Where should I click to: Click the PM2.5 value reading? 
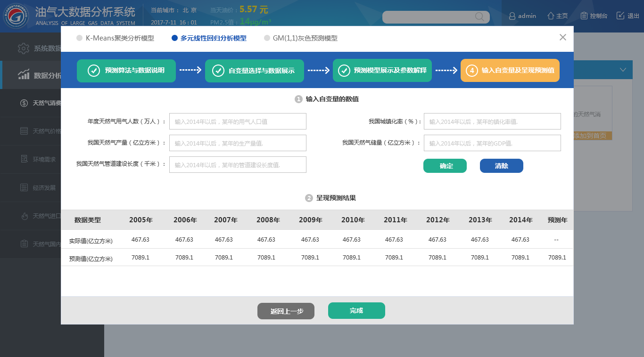click(255, 22)
